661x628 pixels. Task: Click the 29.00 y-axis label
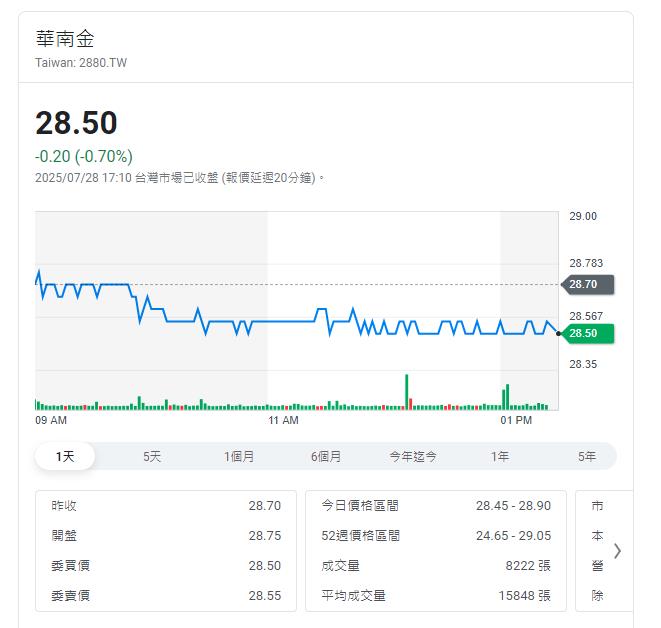click(x=583, y=216)
